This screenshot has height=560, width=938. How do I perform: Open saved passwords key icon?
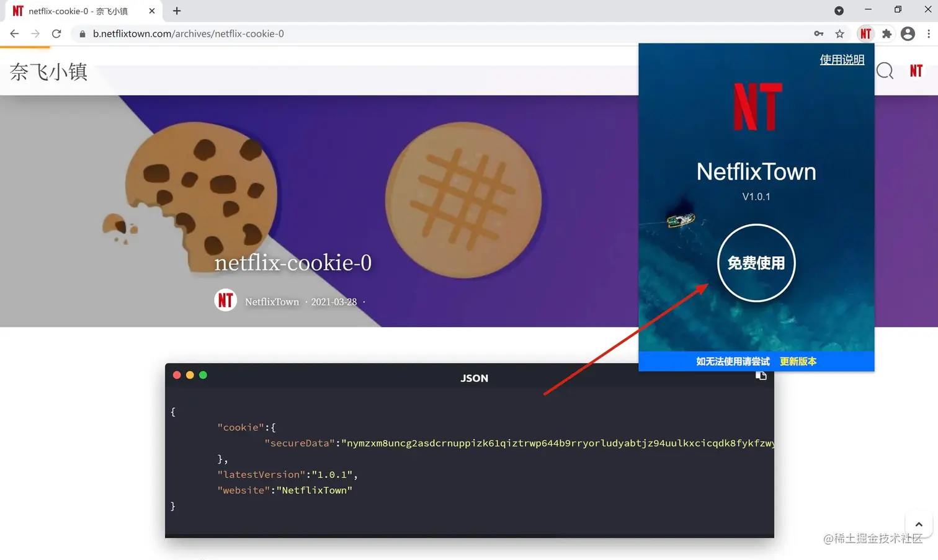click(819, 33)
